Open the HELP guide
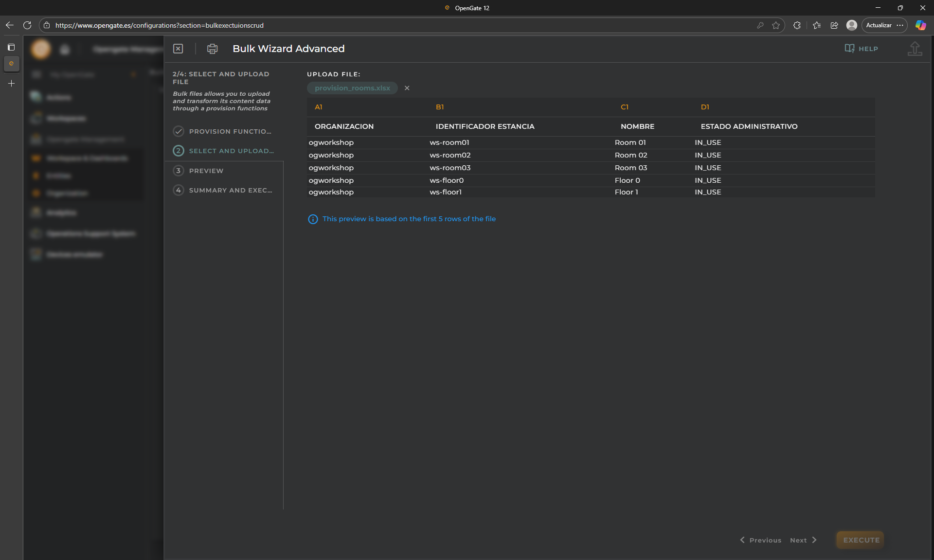 (x=862, y=49)
